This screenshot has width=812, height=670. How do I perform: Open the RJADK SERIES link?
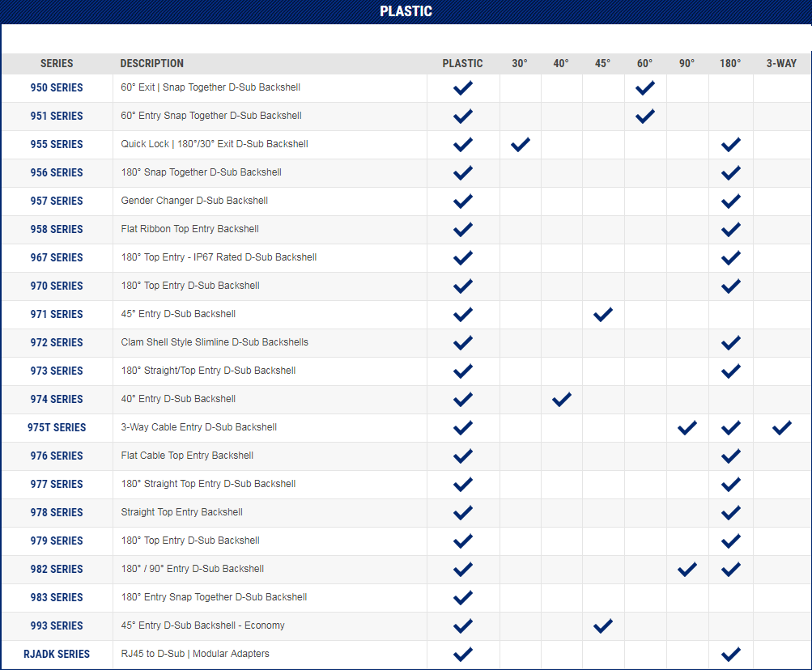[57, 654]
